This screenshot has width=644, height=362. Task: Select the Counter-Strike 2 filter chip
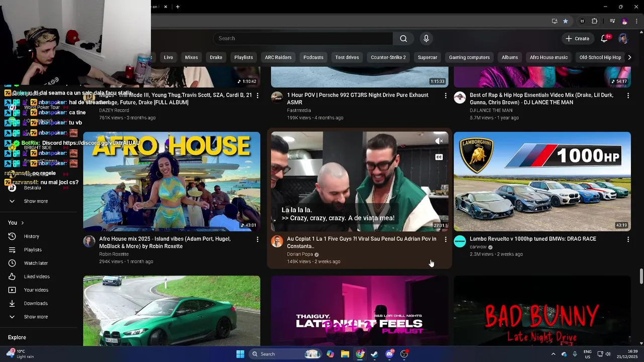point(388,57)
